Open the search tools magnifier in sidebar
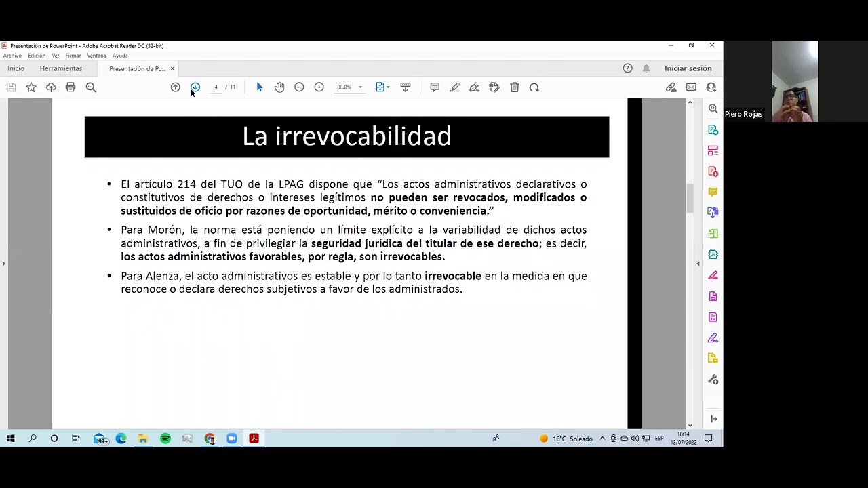 (x=713, y=108)
